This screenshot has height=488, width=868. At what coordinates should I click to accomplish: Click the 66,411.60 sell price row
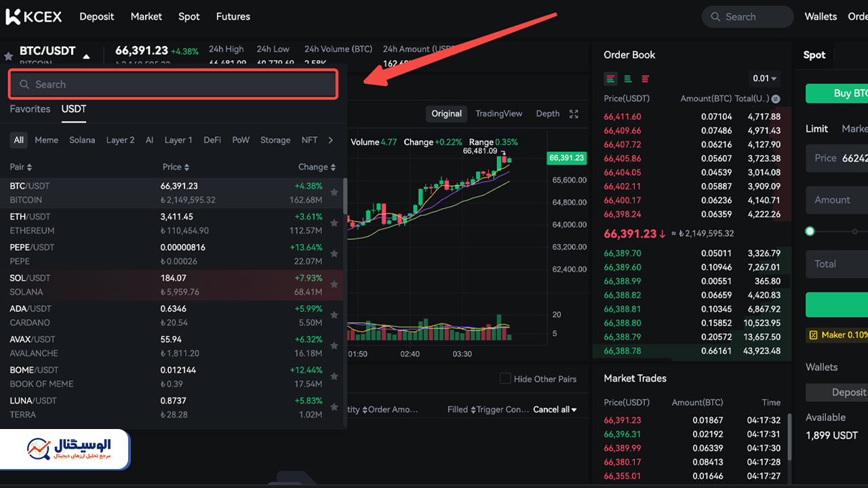click(x=692, y=117)
